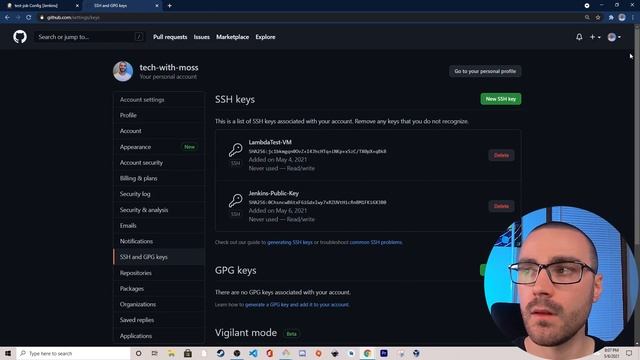Click the tech-with-moss username heading
Screen dimensions: 640x360
169,67
